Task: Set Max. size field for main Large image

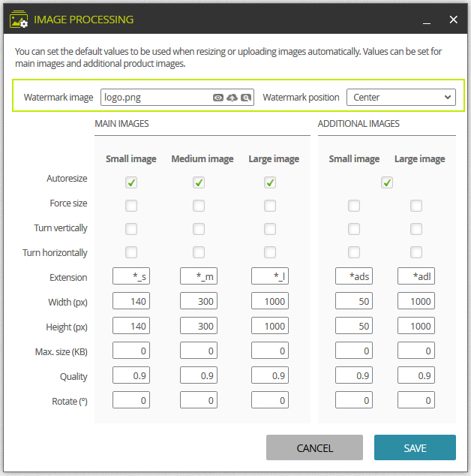Action: point(270,351)
